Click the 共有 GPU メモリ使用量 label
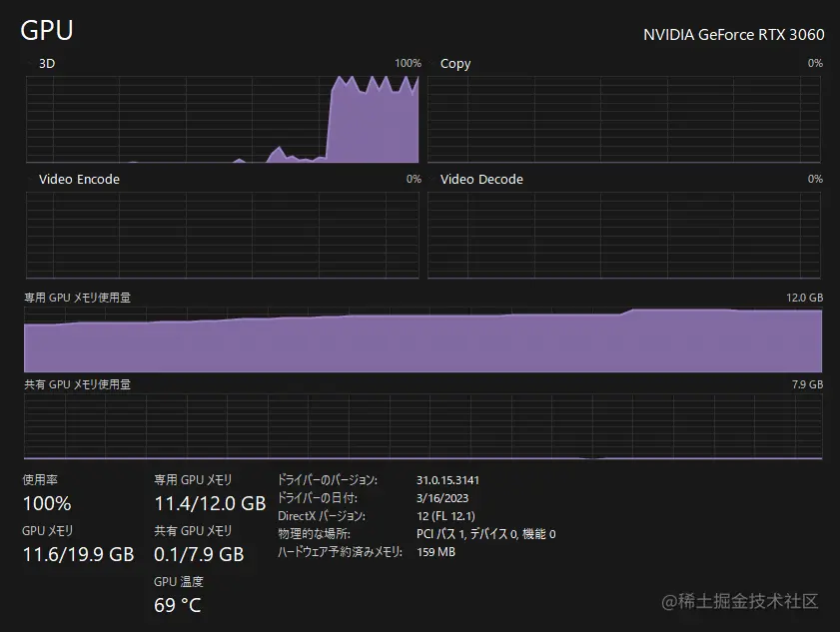Viewport: 840px width, 632px height. coord(78,384)
